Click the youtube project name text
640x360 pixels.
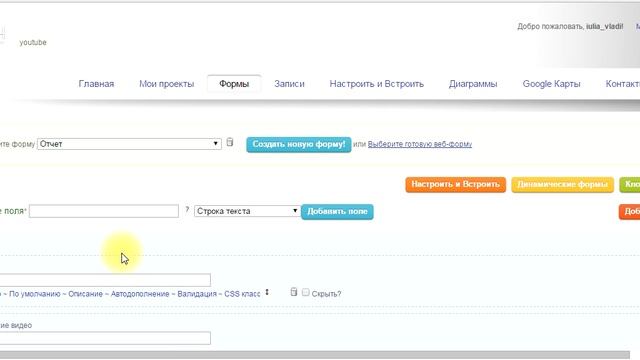coord(33,42)
